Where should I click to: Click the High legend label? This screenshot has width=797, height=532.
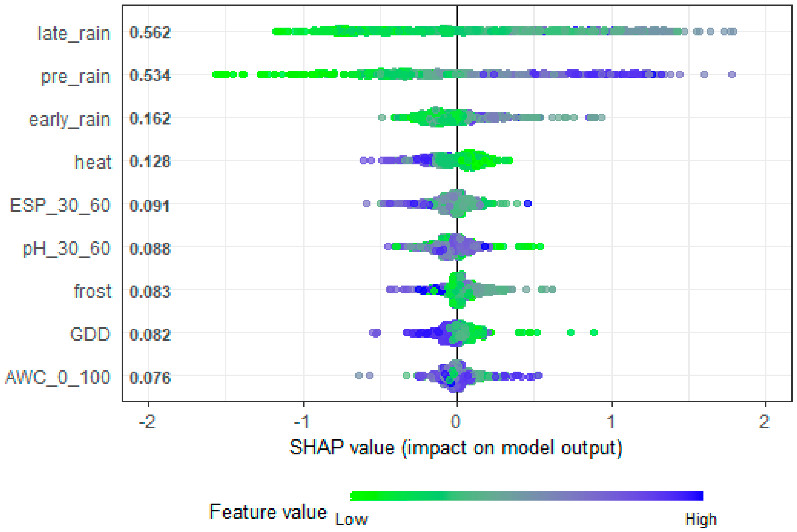701,519
